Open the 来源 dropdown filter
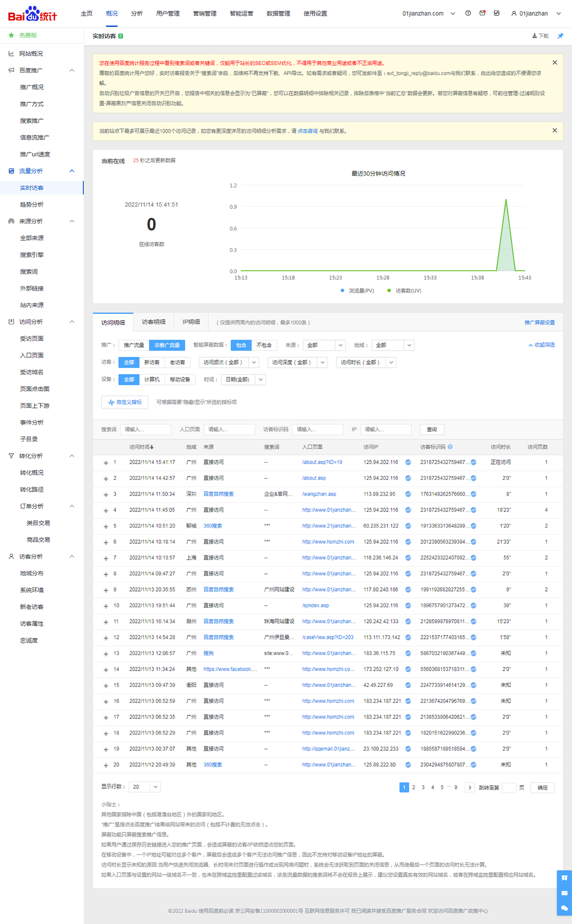The image size is (572, 924). tap(324, 345)
